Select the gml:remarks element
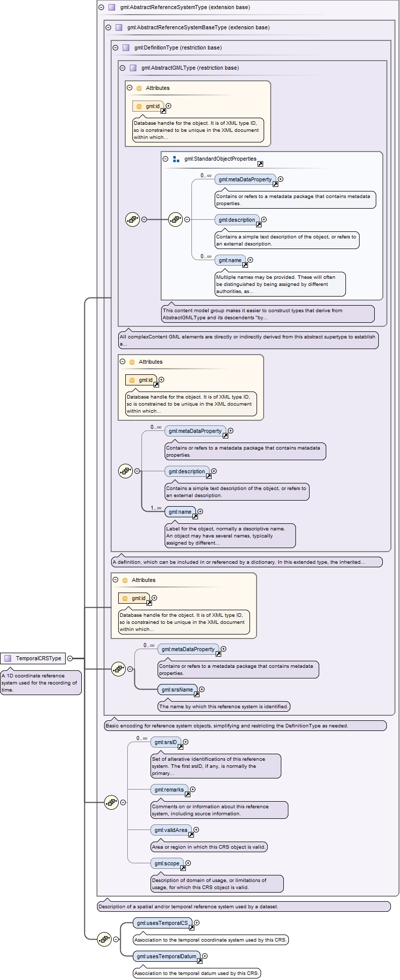 pyautogui.click(x=169, y=789)
